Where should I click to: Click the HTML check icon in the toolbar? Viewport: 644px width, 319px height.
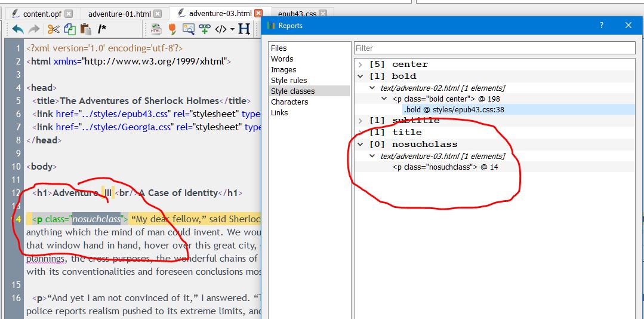(156, 29)
